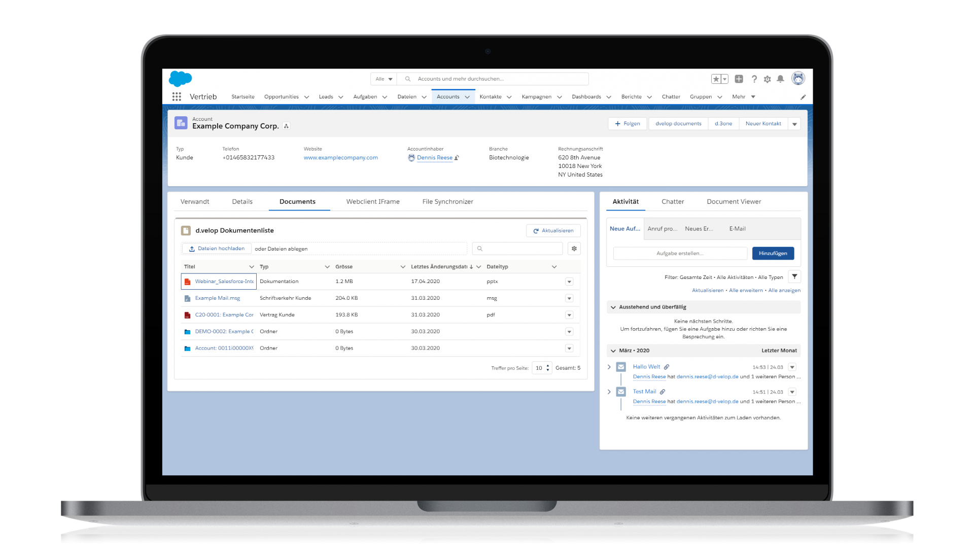The image size is (974, 560).
Task: Click the Account record icon
Action: pyautogui.click(x=181, y=123)
